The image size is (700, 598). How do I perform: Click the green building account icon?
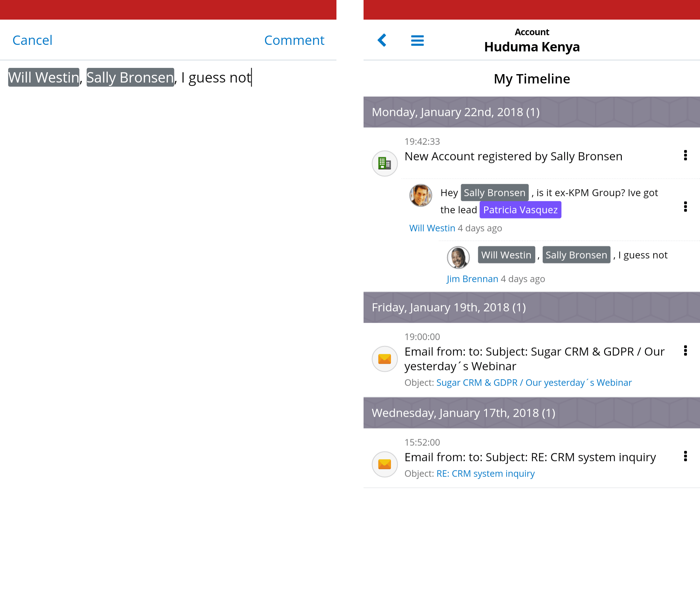[x=384, y=163]
